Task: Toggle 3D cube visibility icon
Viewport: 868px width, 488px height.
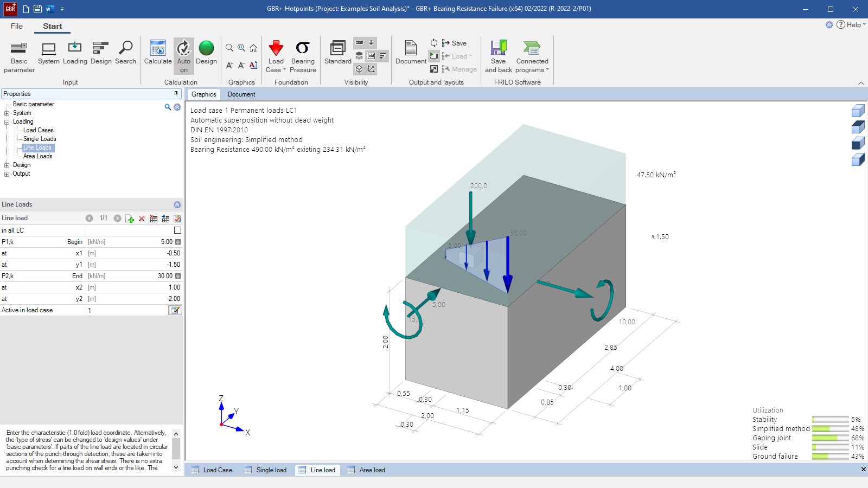Action: [x=359, y=69]
